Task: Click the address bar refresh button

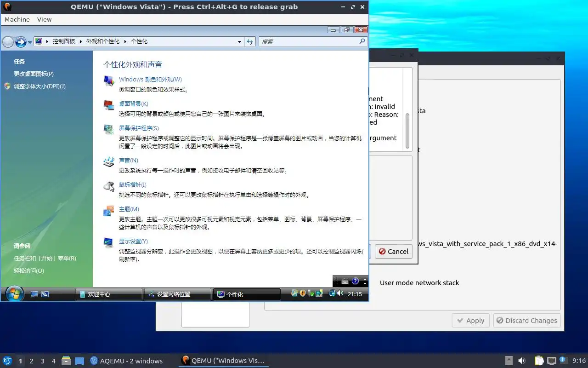Action: (249, 41)
